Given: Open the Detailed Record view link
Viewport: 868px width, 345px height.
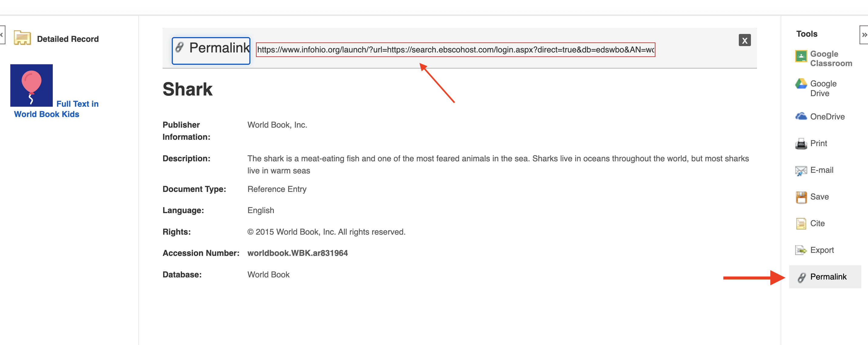Looking at the screenshot, I should pos(68,39).
